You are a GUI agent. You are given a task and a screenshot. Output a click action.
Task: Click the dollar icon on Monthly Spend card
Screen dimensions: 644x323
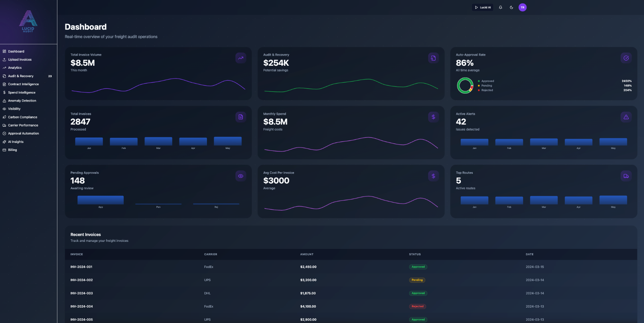[433, 117]
